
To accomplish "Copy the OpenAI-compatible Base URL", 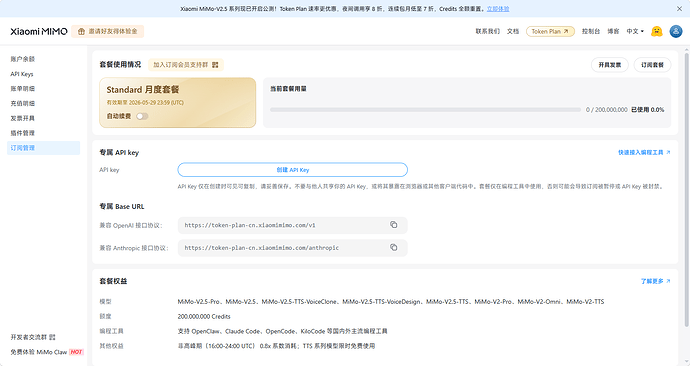I will (393, 225).
